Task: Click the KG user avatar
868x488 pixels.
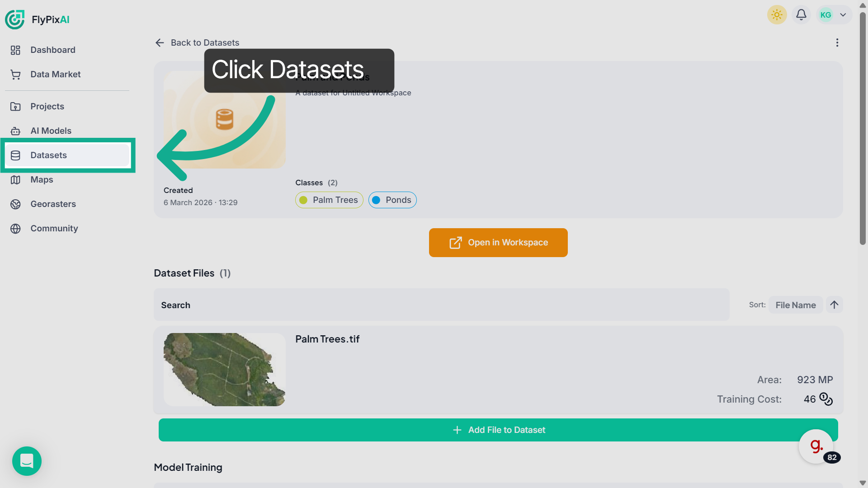Action: coord(826,15)
